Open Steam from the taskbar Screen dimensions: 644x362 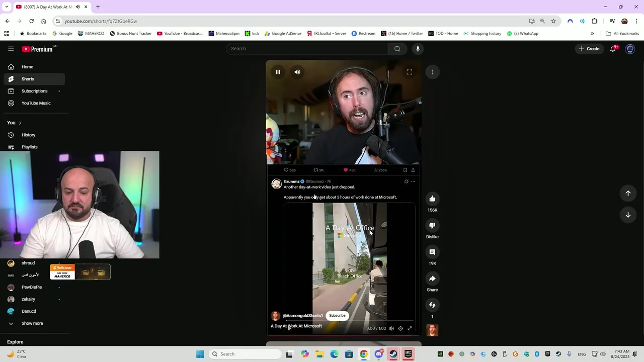coord(393,354)
